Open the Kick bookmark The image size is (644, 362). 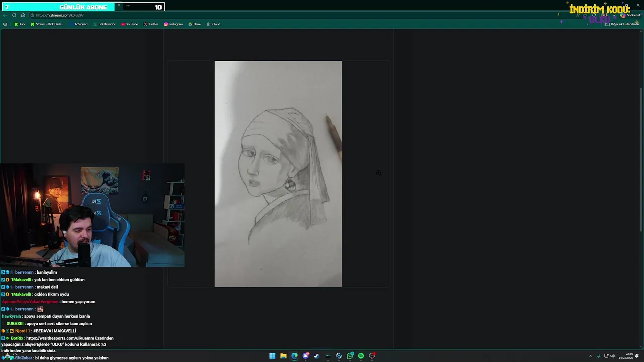click(x=20, y=24)
